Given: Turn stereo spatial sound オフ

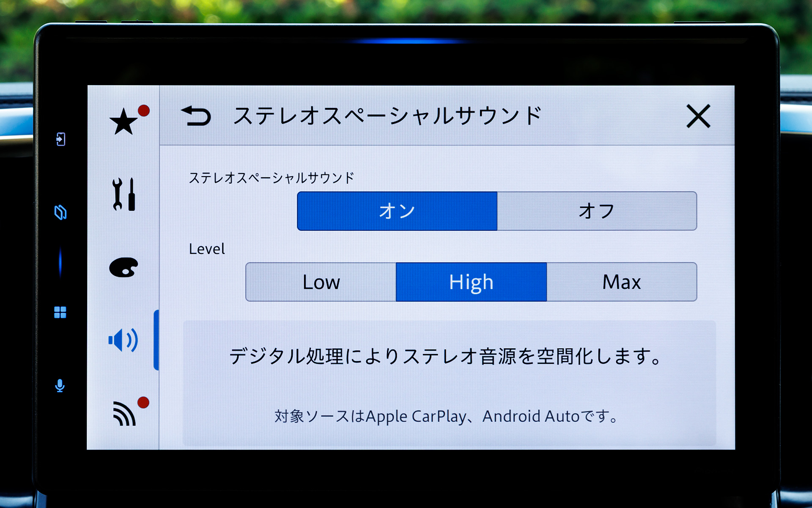Looking at the screenshot, I should click(597, 211).
